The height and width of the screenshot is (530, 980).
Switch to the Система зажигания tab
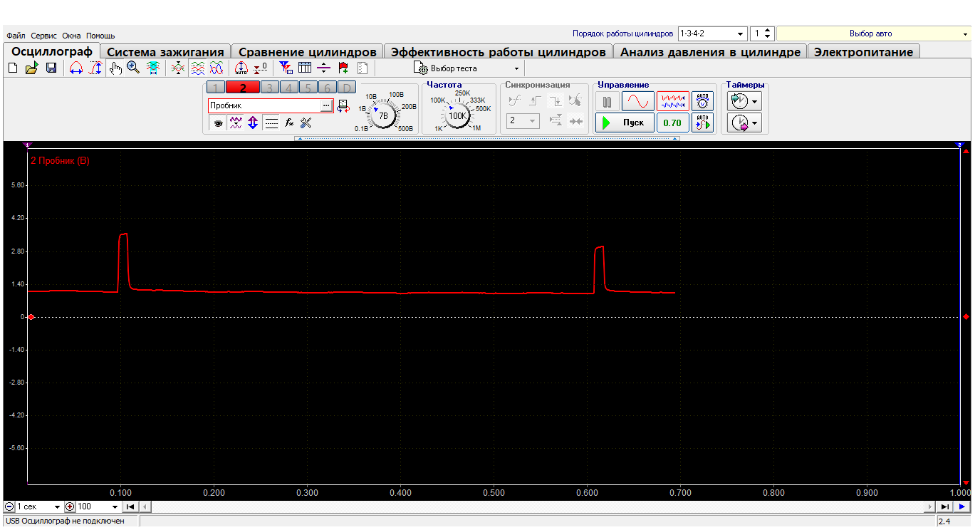165,52
